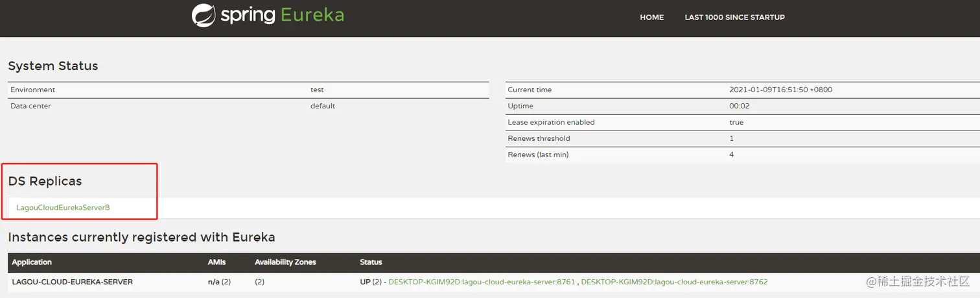Open LAST 1000 SINCE STARTUP page
980x298 pixels.
pyautogui.click(x=734, y=18)
